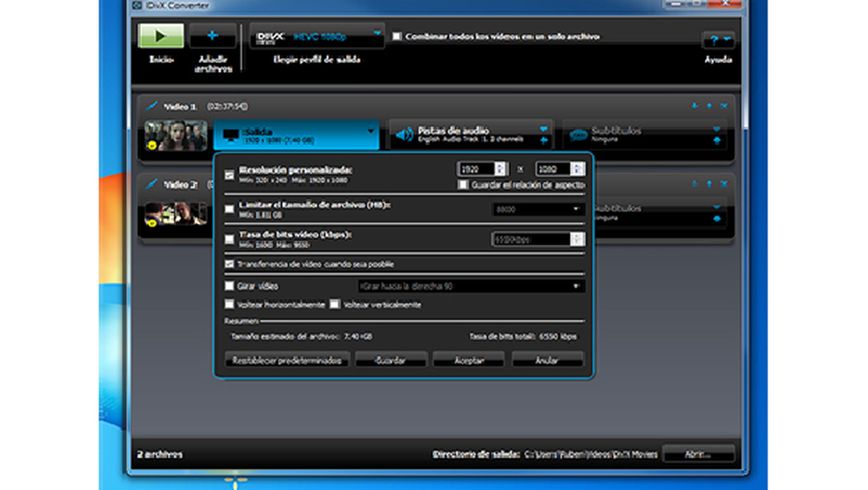This screenshot has width=868, height=490.
Task: Move Video 1 down with its arrow icon
Action: tap(695, 106)
